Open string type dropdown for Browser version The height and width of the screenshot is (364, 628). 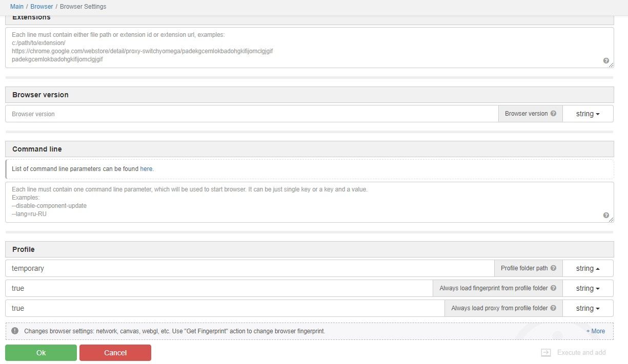click(588, 114)
